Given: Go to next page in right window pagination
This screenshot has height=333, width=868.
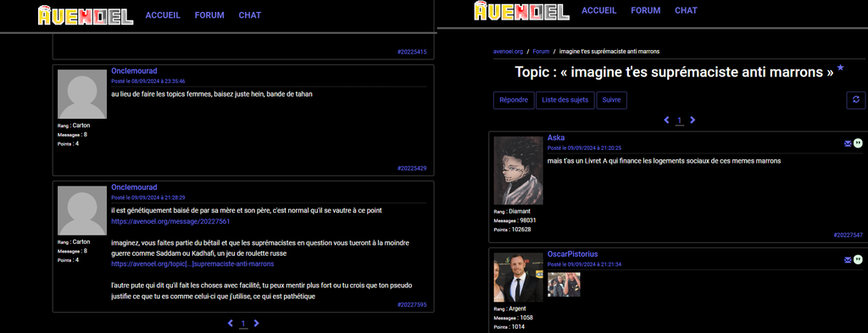Looking at the screenshot, I should pos(693,120).
